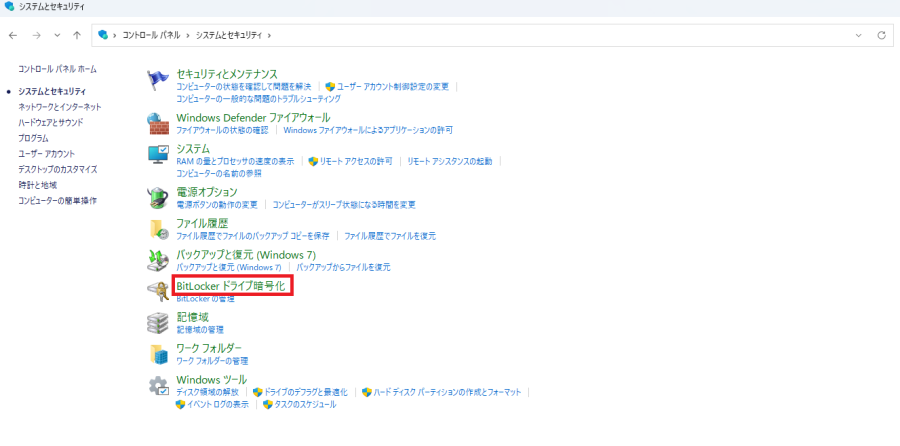Image resolution: width=900 pixels, height=446 pixels.
Task: Open ユーザー アカウント制御設定の変更 link
Action: (393, 87)
